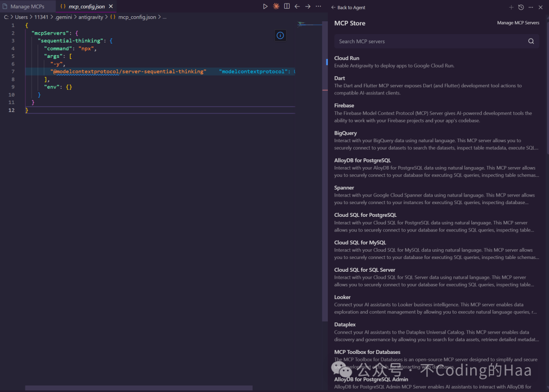Select the mcp_config.json editor tab
The width and height of the screenshot is (549, 392).
point(86,6)
